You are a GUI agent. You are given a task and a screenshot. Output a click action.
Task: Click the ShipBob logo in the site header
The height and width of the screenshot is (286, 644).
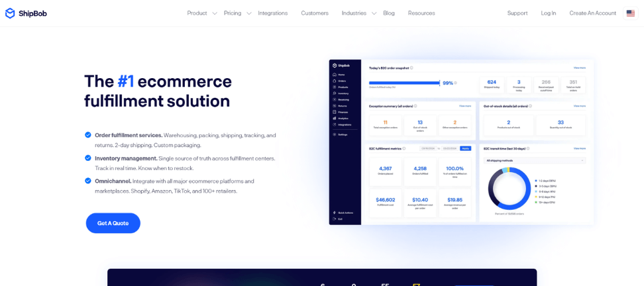26,13
